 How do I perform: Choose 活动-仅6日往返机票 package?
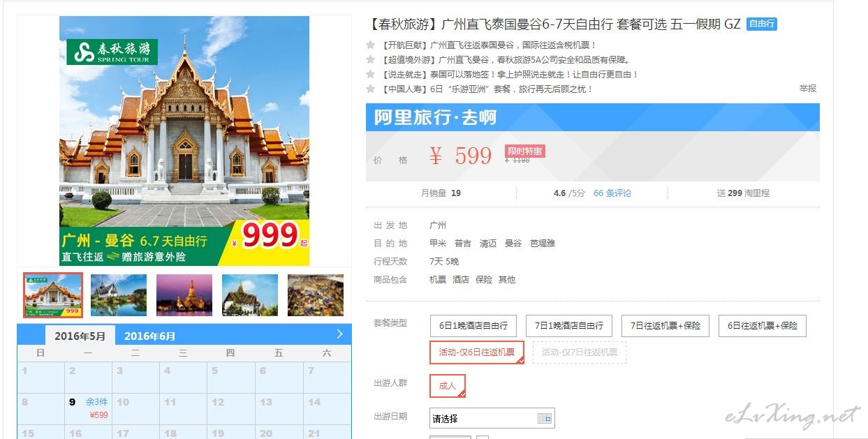[x=477, y=352]
